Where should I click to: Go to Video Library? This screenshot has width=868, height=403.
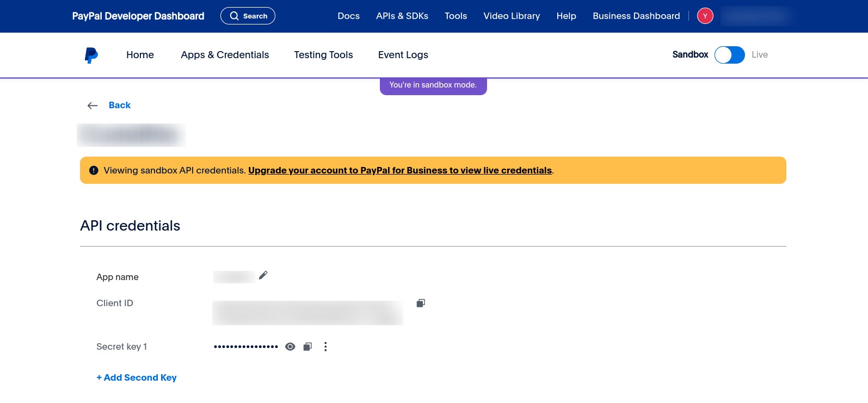pyautogui.click(x=512, y=16)
